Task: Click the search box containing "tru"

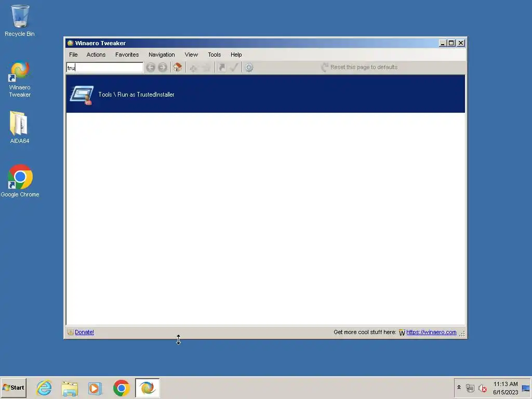Action: click(105, 68)
